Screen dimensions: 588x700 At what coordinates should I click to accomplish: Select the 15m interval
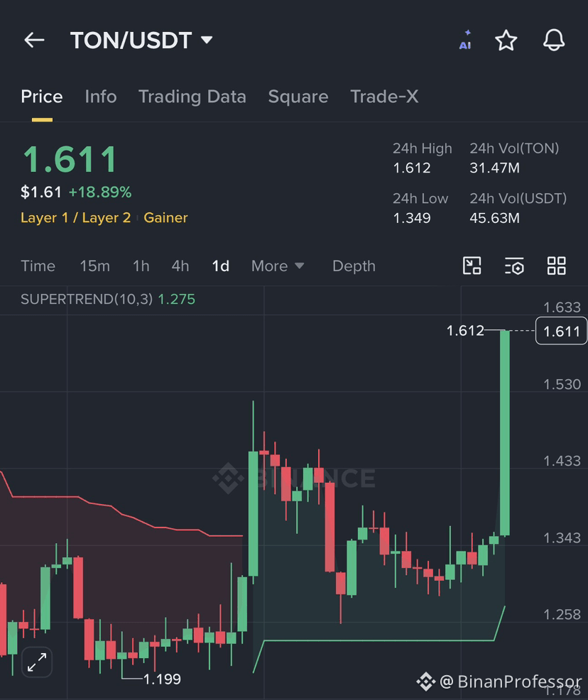coord(94,266)
